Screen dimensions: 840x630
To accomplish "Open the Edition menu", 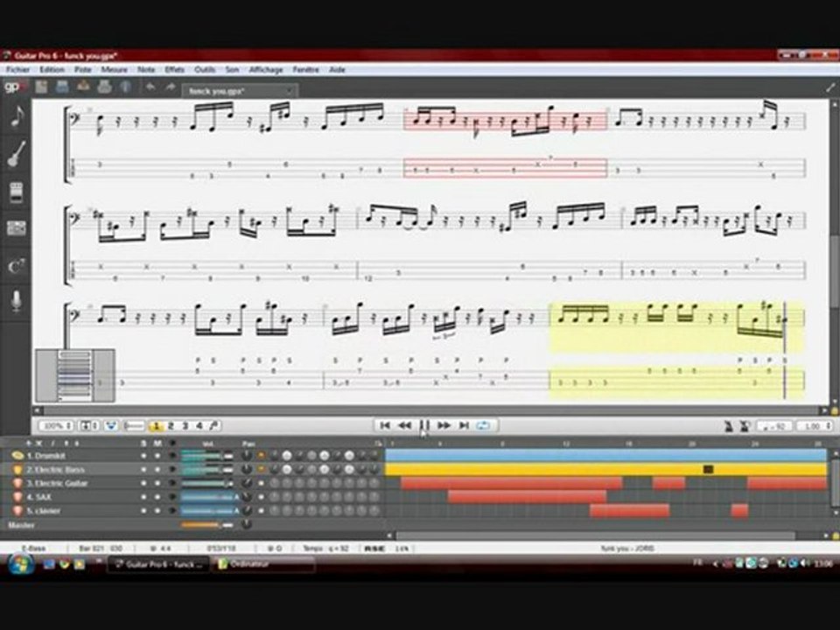I will tap(52, 70).
